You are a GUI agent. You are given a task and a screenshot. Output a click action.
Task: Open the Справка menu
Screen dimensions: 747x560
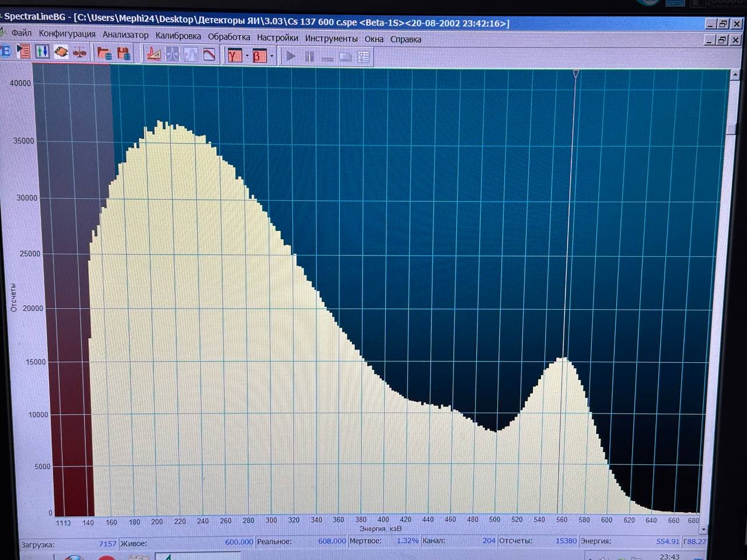[x=406, y=39]
